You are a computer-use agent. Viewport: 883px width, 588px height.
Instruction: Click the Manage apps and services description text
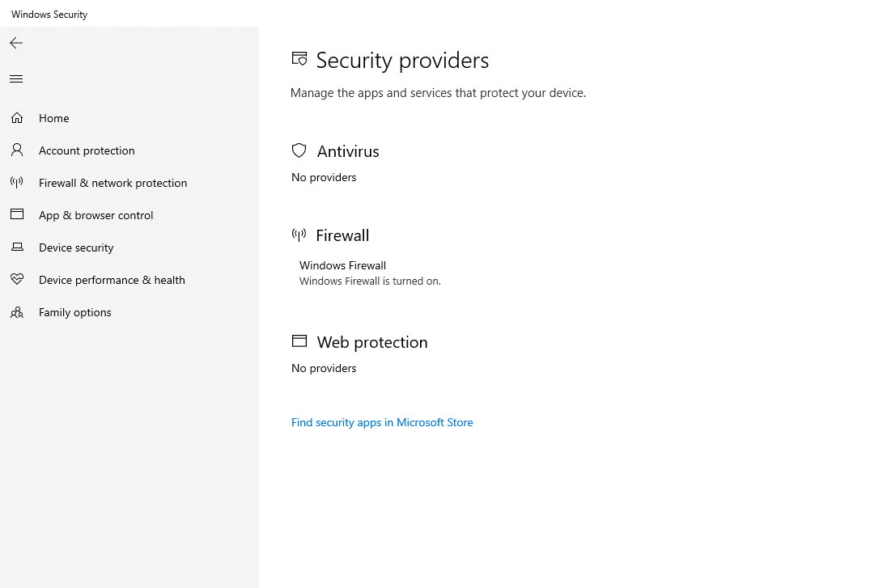pyautogui.click(x=438, y=92)
